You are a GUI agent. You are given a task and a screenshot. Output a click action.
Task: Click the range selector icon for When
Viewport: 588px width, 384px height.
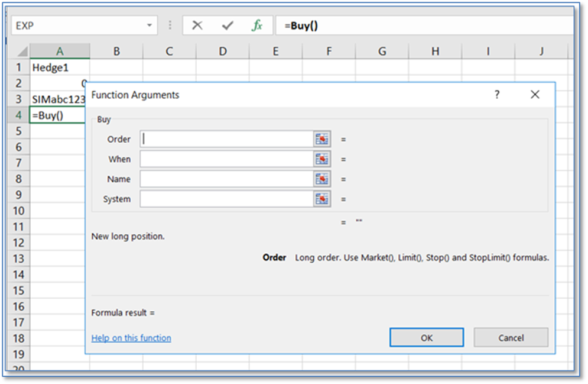(x=321, y=159)
